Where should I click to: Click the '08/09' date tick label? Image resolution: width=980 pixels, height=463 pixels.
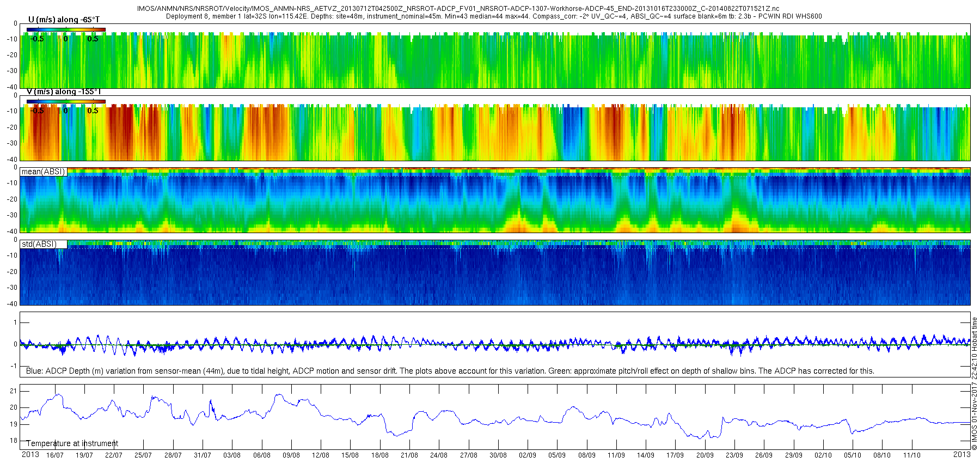pos(586,455)
